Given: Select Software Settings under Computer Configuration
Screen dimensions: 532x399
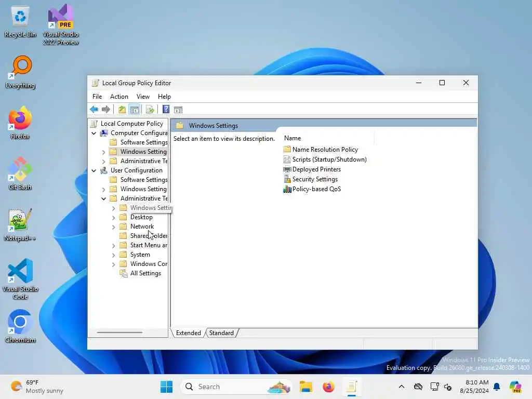Looking at the screenshot, I should tap(144, 142).
